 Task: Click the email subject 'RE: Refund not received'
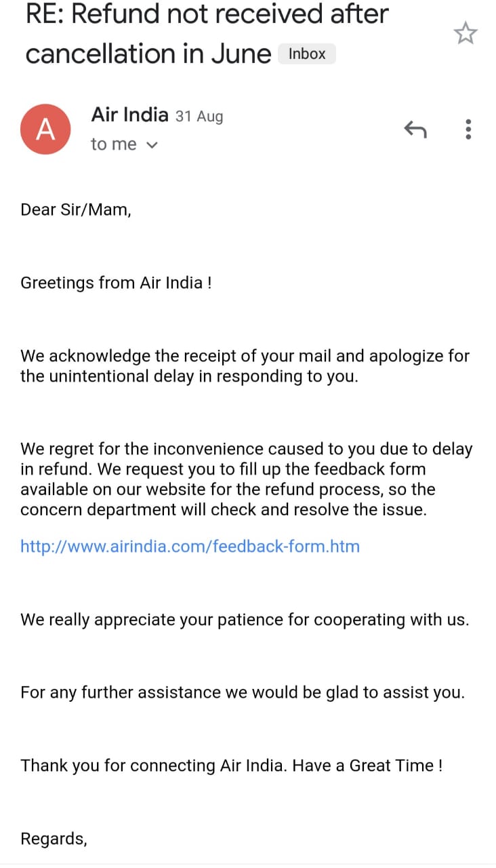tap(207, 14)
